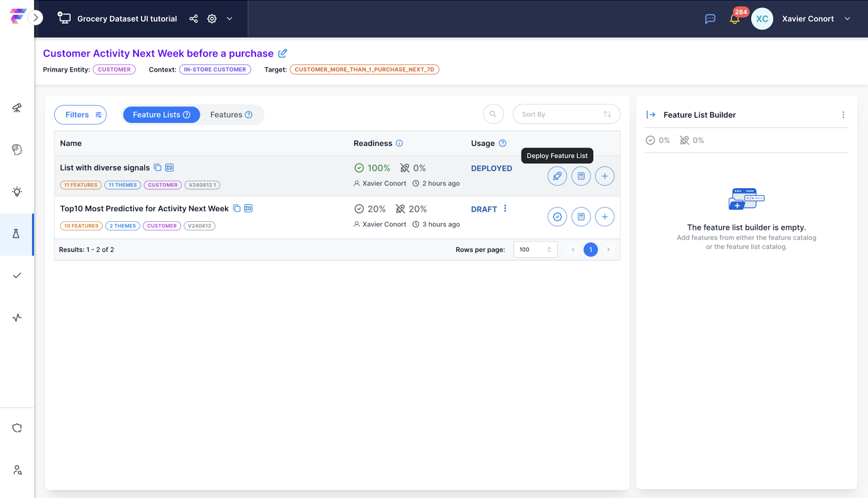Click the help icon on the Features tab
The image size is (868, 498).
(249, 114)
